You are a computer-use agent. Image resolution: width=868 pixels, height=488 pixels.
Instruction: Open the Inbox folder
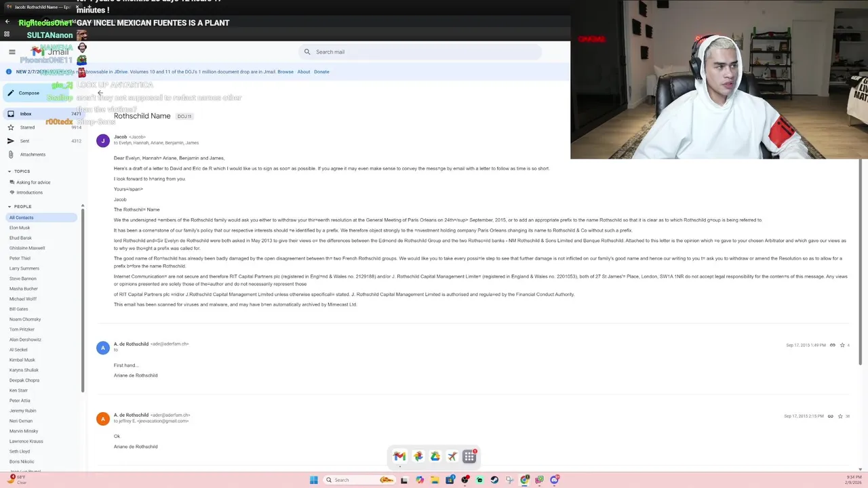[x=42, y=114]
